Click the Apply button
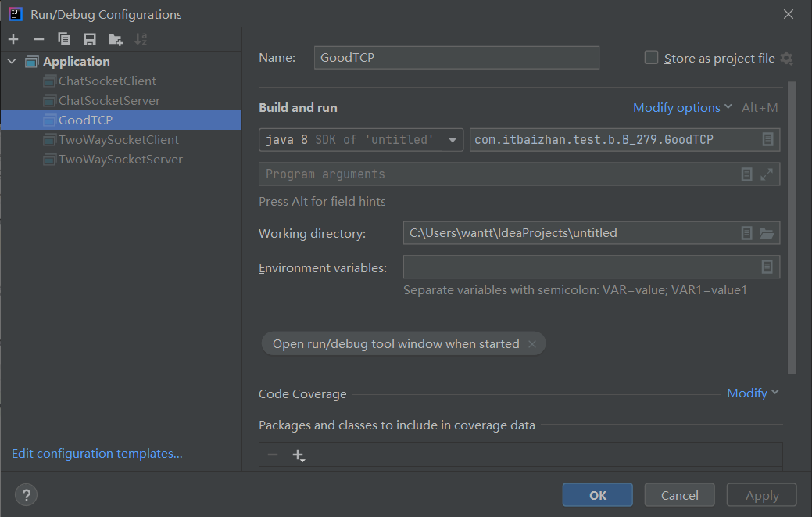Screen dimensions: 812x517 click(x=762, y=495)
